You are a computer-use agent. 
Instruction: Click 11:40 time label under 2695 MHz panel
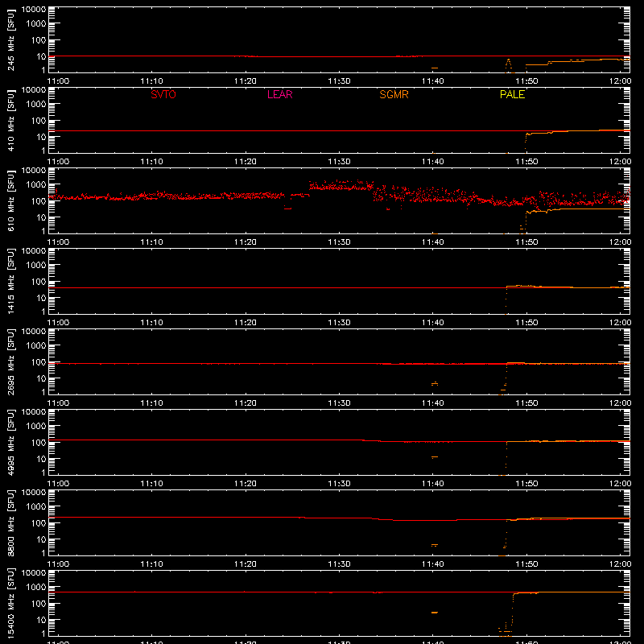coord(433,403)
